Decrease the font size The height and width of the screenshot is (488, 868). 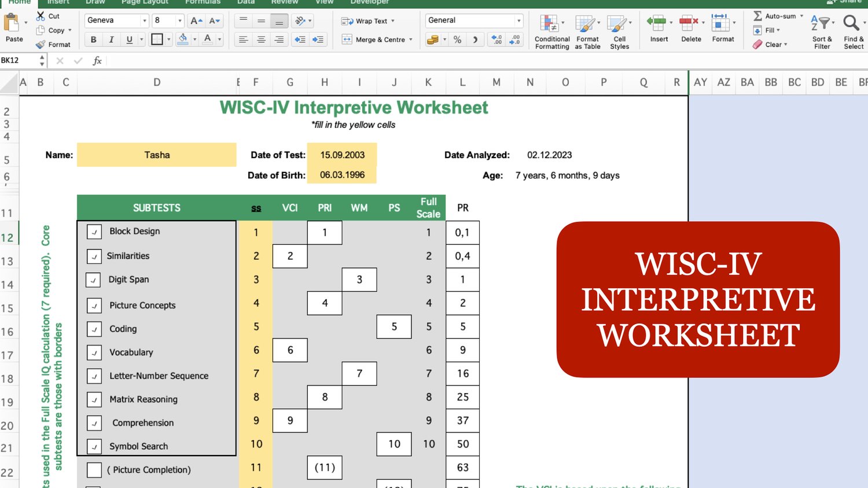[x=214, y=20]
